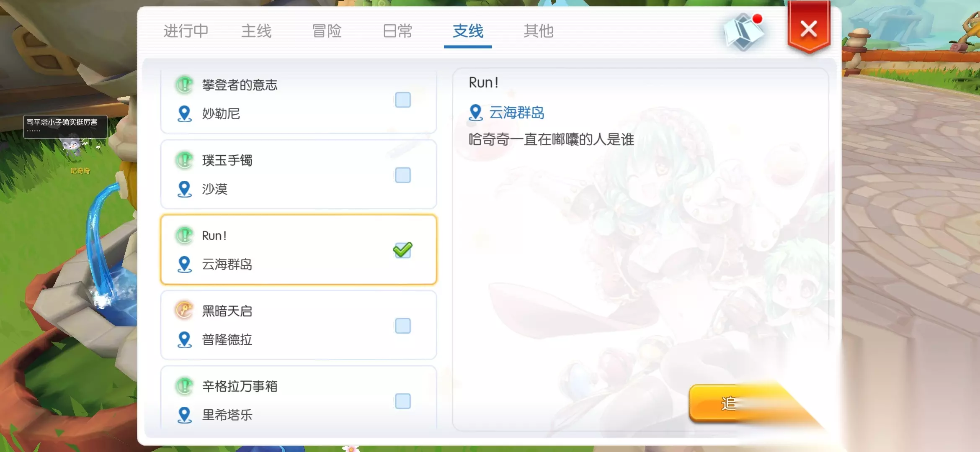Check the tracking box for 攀登者的意志
Screen dimensions: 980x452
pyautogui.click(x=402, y=100)
